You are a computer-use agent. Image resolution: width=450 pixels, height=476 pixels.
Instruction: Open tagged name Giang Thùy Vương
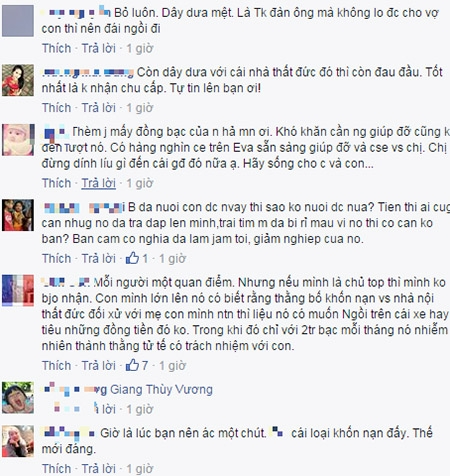pyautogui.click(x=161, y=389)
